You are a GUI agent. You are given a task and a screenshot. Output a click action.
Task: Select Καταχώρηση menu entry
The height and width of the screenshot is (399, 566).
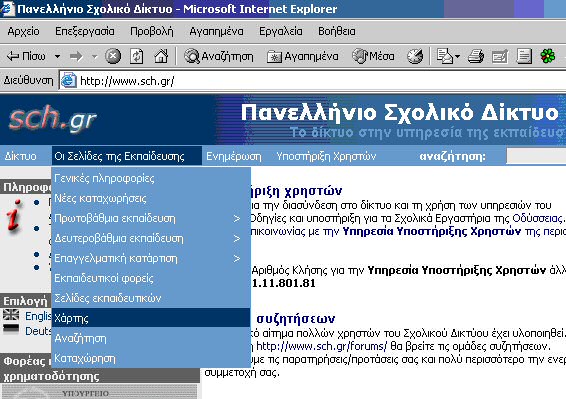tap(151, 359)
